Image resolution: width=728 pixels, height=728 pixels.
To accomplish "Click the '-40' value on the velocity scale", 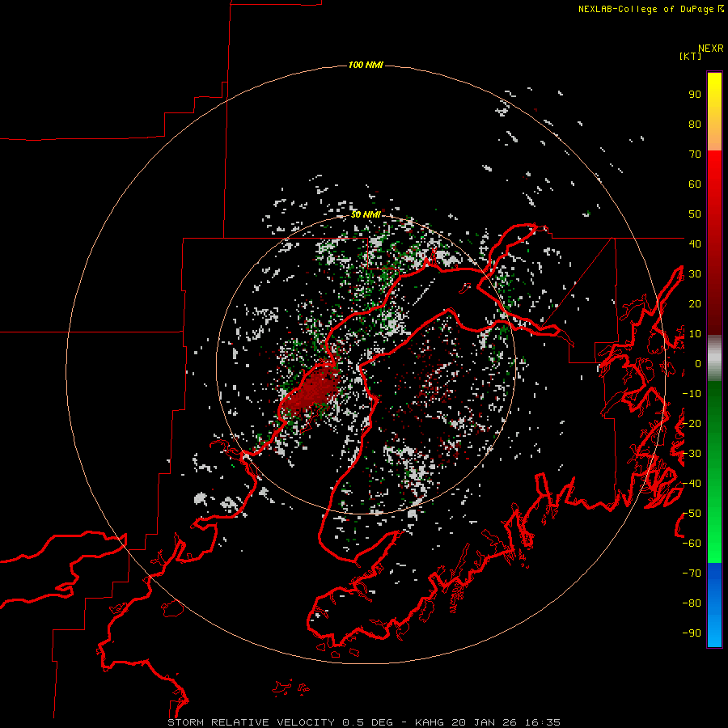I will pos(692,484).
